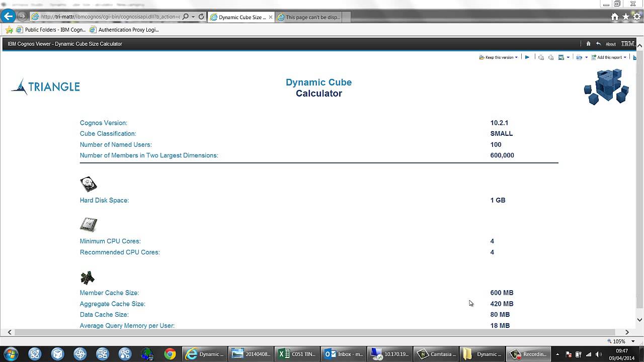
Task: Open a new blank browser tab
Action: pos(347,17)
